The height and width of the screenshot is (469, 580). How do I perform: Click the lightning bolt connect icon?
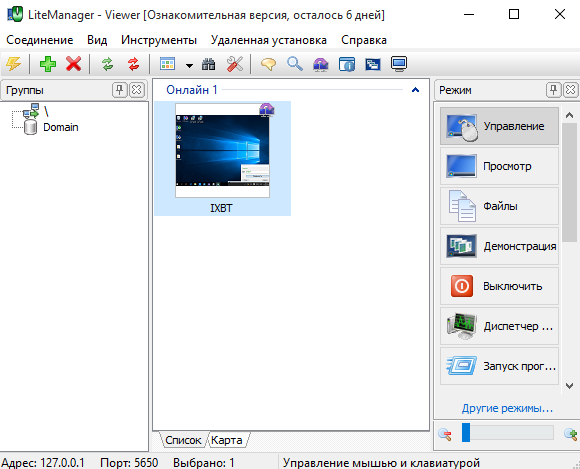click(x=13, y=64)
